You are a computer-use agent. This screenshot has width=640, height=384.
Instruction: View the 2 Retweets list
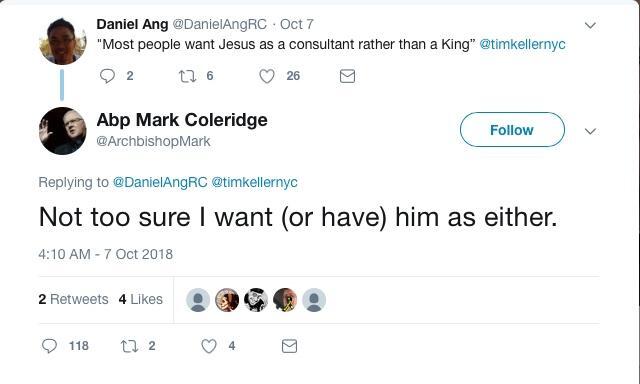pos(73,299)
